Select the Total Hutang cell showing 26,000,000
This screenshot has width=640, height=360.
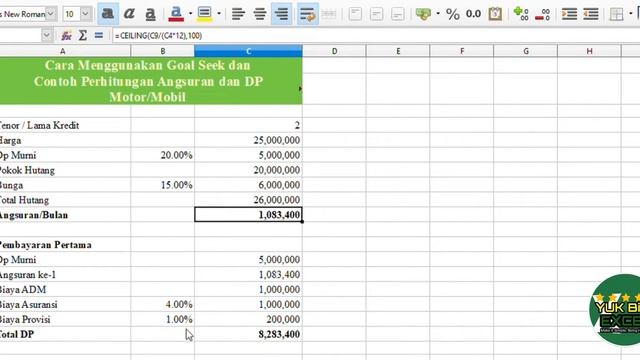pos(248,200)
